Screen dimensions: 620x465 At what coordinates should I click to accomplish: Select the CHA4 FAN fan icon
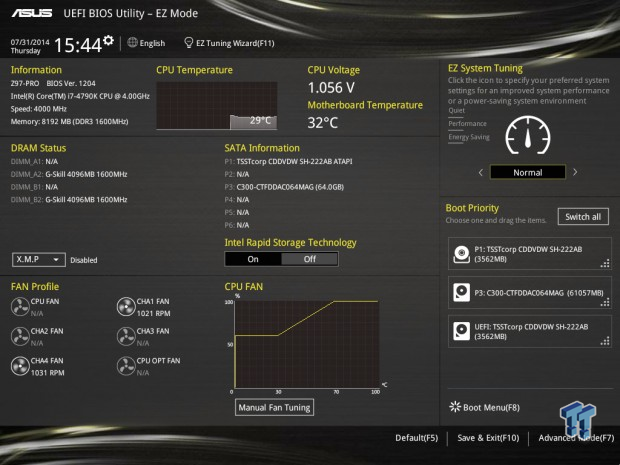coord(20,366)
